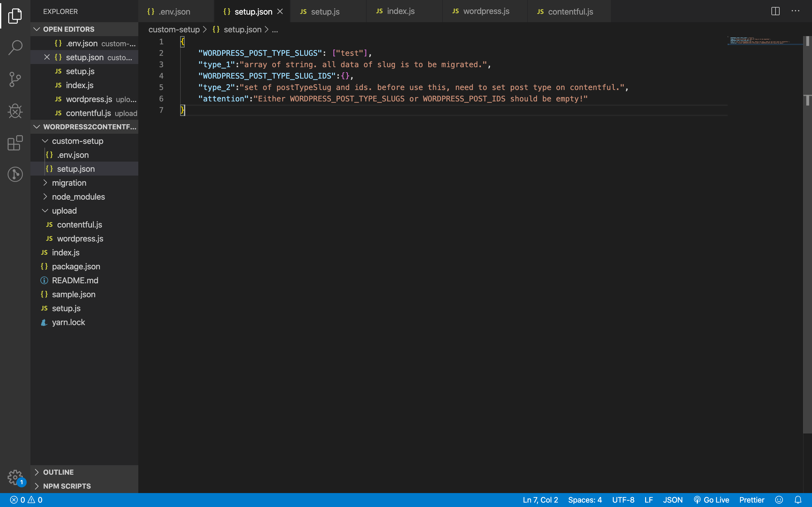
Task: Open the Source Control view
Action: click(x=15, y=79)
